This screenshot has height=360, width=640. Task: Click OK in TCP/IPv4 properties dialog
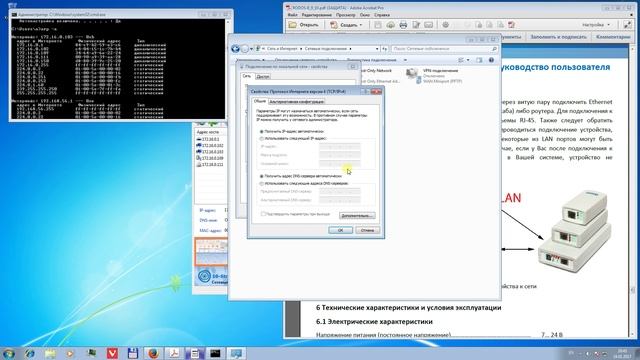[340, 230]
